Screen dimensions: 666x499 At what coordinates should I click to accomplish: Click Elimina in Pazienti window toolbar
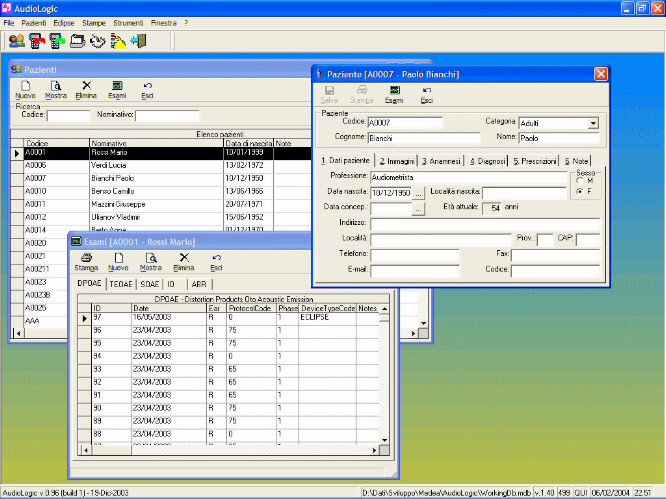click(x=86, y=90)
